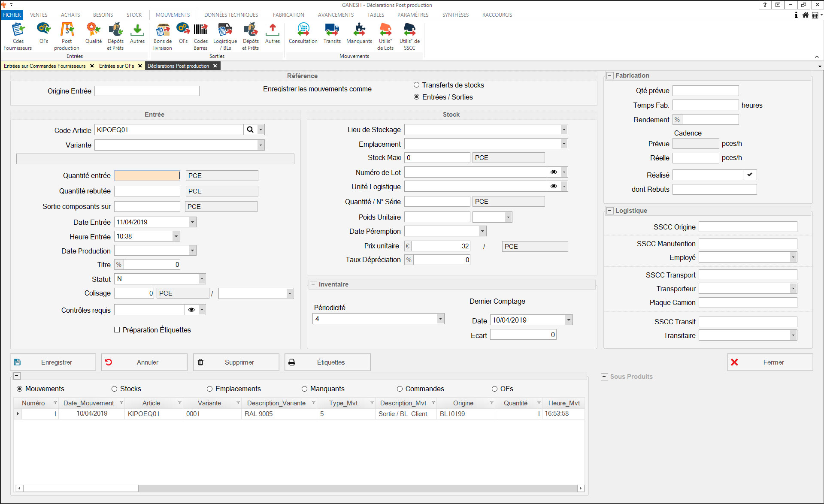The height and width of the screenshot is (504, 824).
Task: Switch to the STOCK ribbon tab
Action: 134,15
